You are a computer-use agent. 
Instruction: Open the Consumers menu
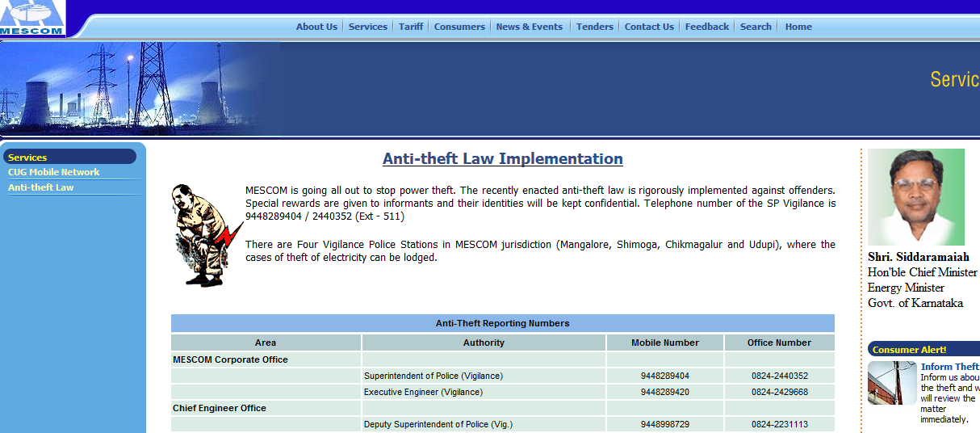coord(459,27)
